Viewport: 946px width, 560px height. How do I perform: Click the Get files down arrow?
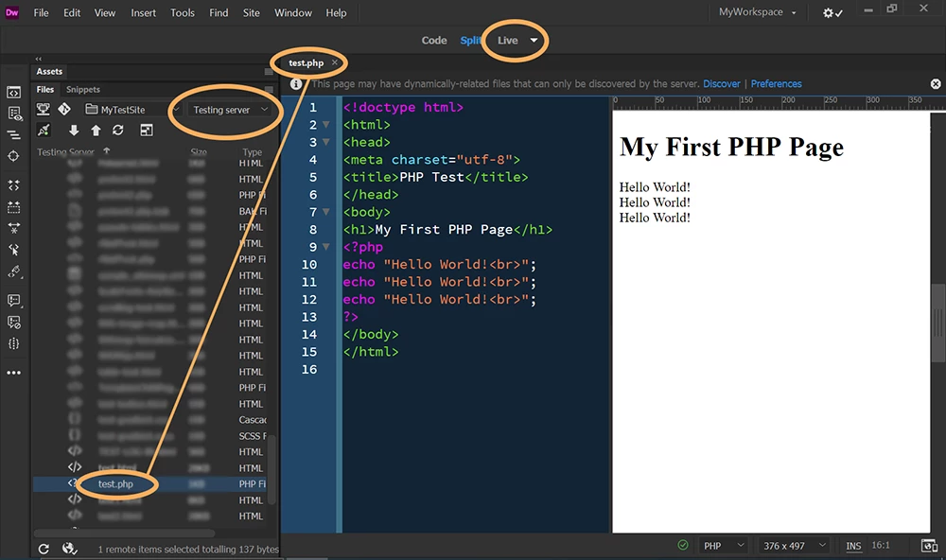pos(74,131)
